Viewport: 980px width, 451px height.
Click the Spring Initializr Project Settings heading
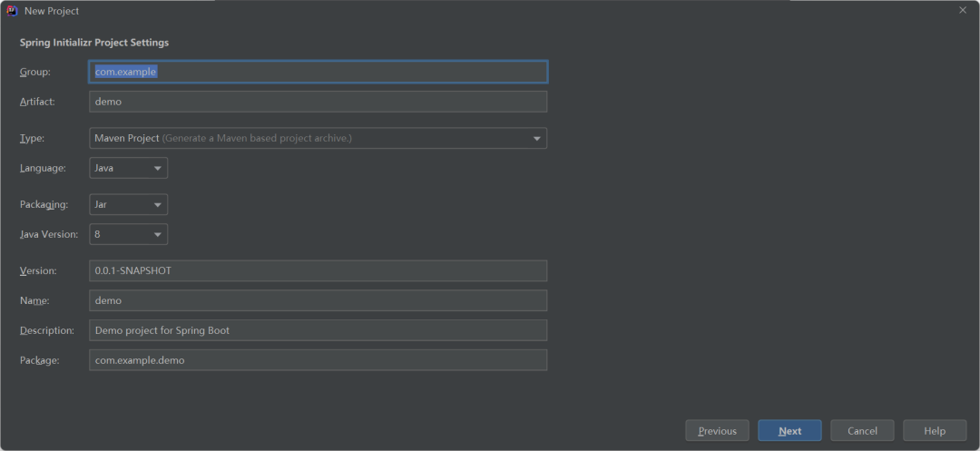[94, 43]
